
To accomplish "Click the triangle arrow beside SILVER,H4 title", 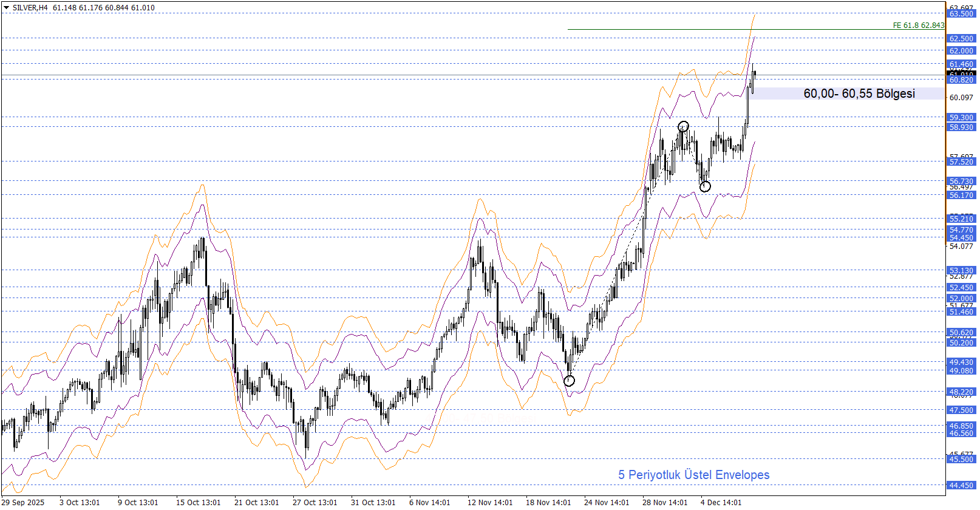I will tap(6, 8).
